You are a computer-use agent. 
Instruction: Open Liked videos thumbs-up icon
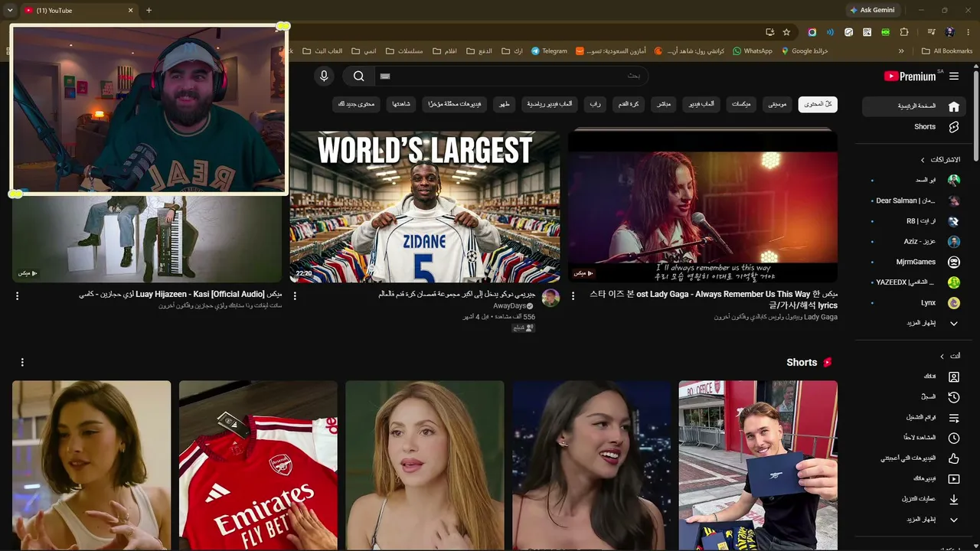tap(954, 458)
